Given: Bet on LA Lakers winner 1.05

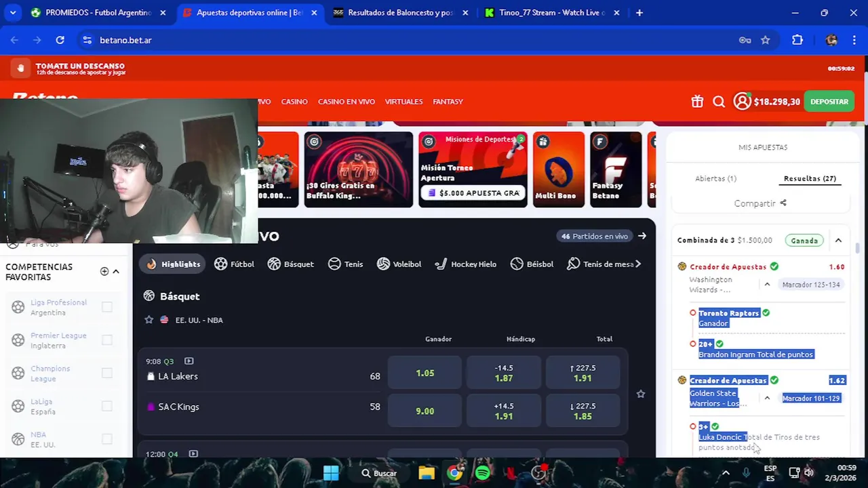Looking at the screenshot, I should [425, 373].
